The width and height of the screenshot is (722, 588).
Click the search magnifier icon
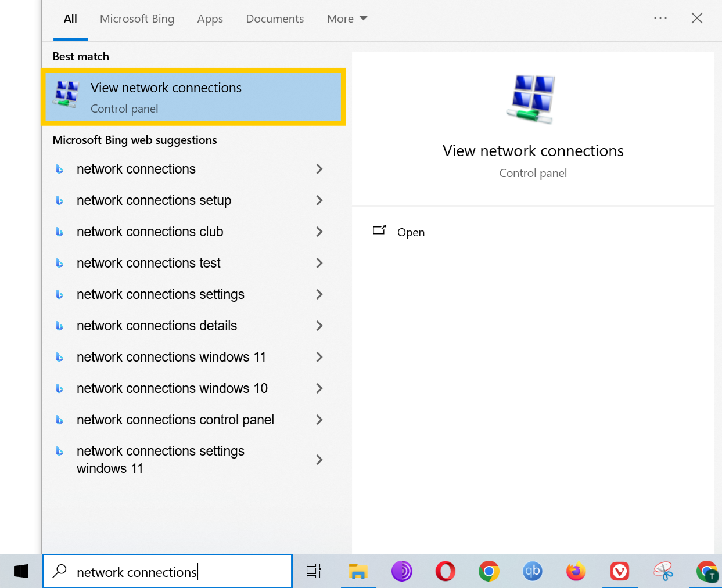tap(59, 571)
